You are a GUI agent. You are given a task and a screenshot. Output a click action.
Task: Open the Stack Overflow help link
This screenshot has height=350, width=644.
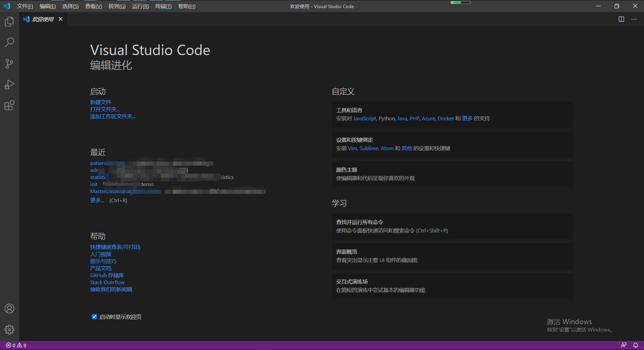tap(107, 282)
